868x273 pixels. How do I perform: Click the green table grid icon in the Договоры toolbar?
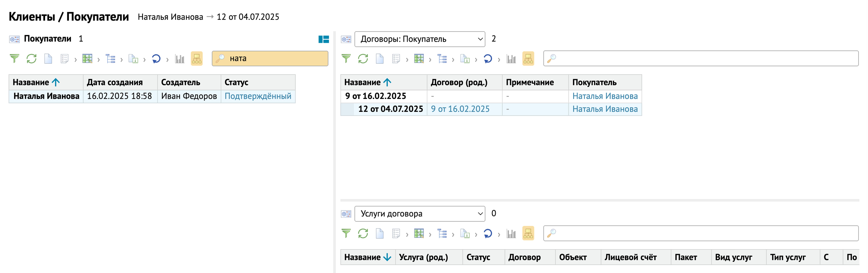(x=419, y=59)
